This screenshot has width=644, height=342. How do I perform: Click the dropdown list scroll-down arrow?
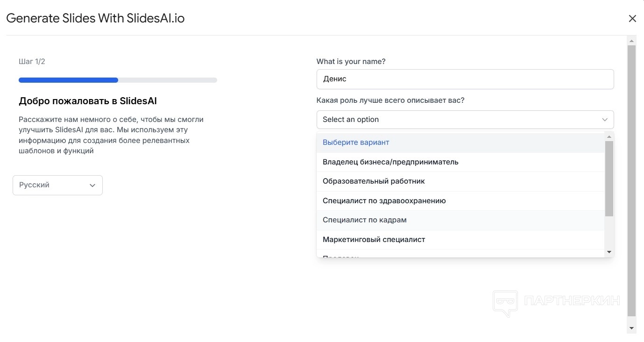click(609, 252)
